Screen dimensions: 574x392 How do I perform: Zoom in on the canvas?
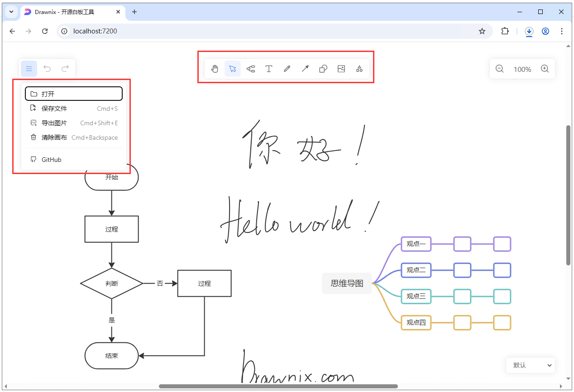pyautogui.click(x=545, y=69)
